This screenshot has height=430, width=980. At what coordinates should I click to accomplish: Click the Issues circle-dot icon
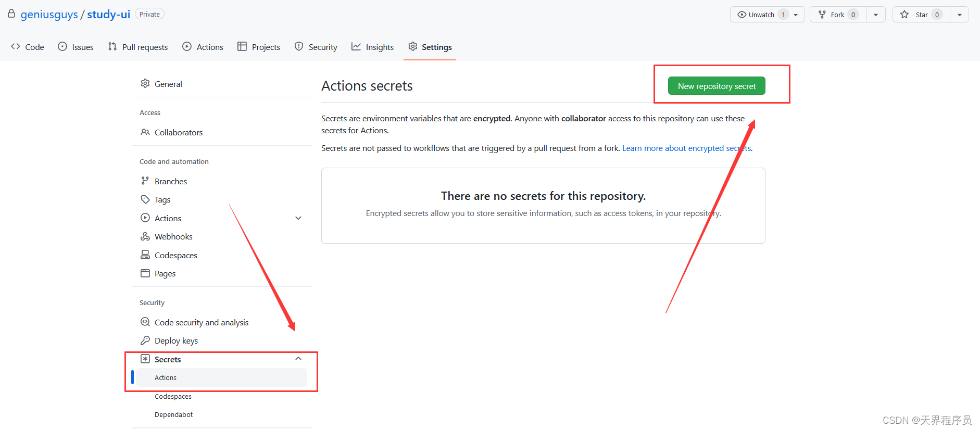click(x=62, y=46)
